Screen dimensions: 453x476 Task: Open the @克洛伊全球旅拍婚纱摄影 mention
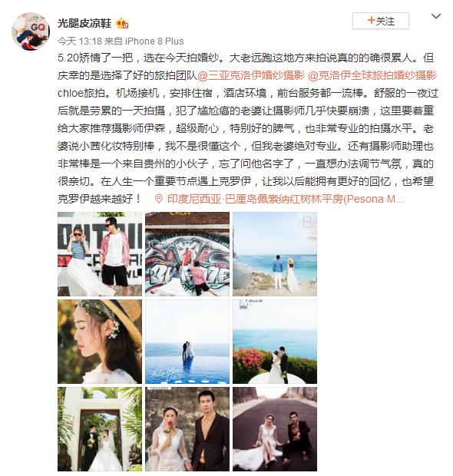click(372, 75)
